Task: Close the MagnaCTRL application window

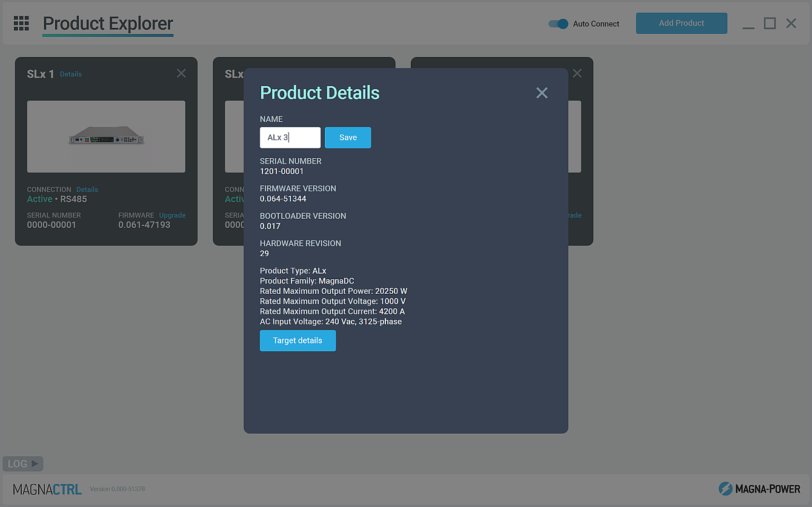Action: 791,24
